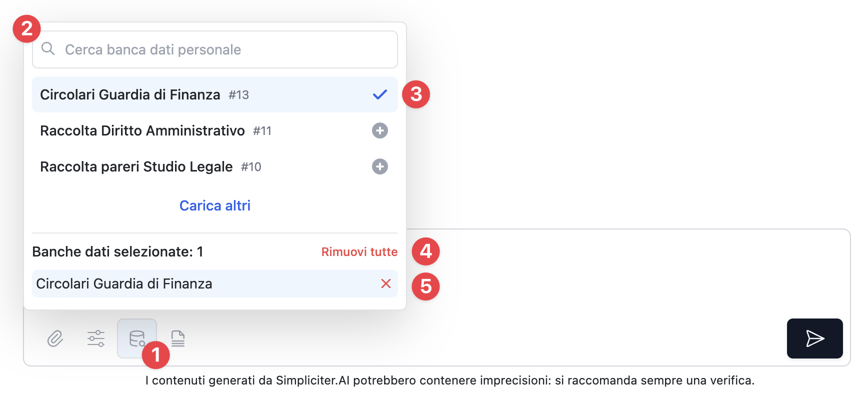The height and width of the screenshot is (402, 868).
Task: Click Rimuovi tutte to clear selections
Action: pyautogui.click(x=359, y=252)
